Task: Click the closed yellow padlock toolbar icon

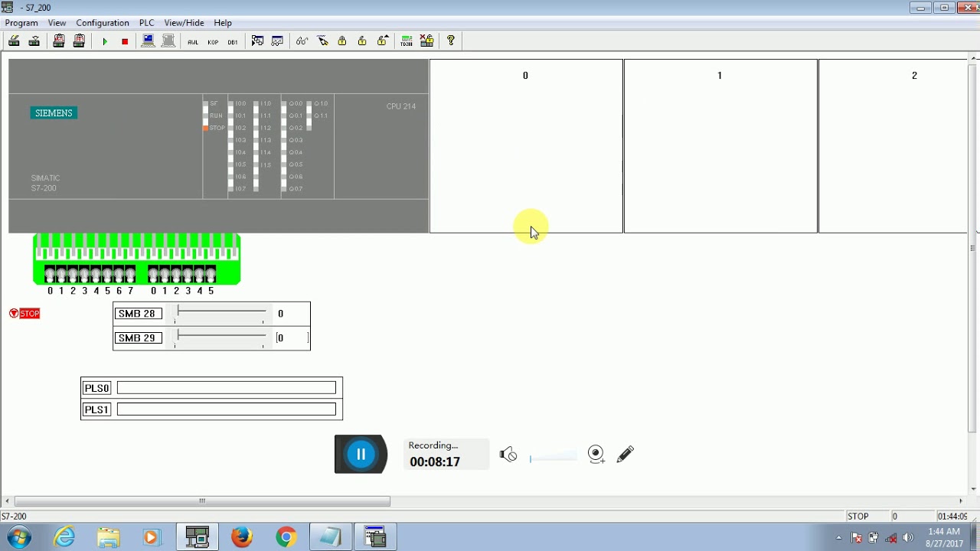Action: click(x=342, y=41)
